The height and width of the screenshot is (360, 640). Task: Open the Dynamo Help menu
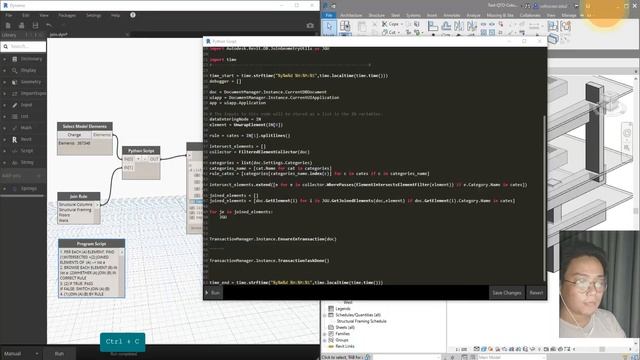pos(116,15)
